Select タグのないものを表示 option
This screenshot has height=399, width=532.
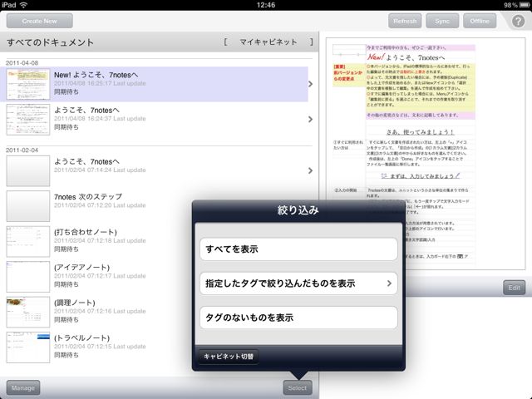click(x=298, y=318)
